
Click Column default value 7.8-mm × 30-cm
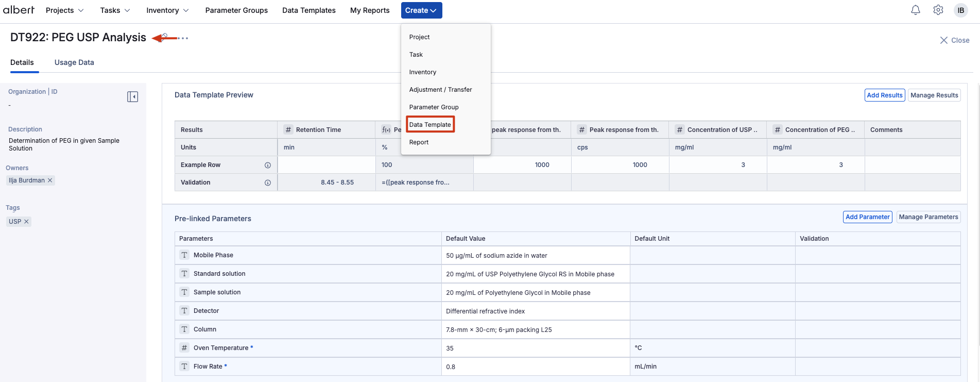pyautogui.click(x=536, y=330)
